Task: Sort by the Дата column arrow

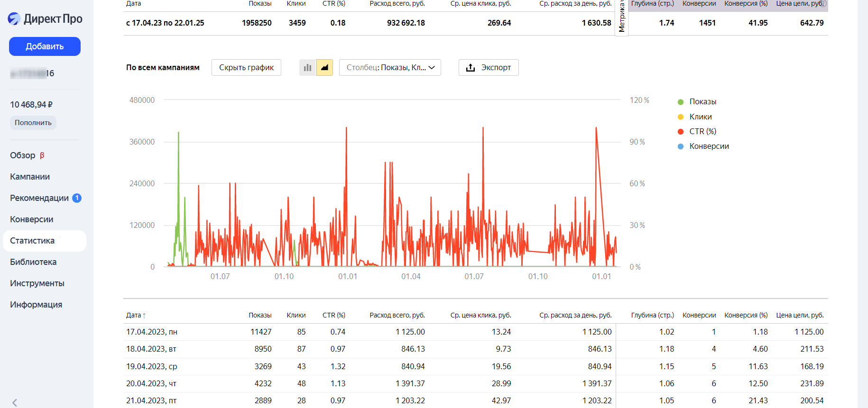Action: [144, 316]
